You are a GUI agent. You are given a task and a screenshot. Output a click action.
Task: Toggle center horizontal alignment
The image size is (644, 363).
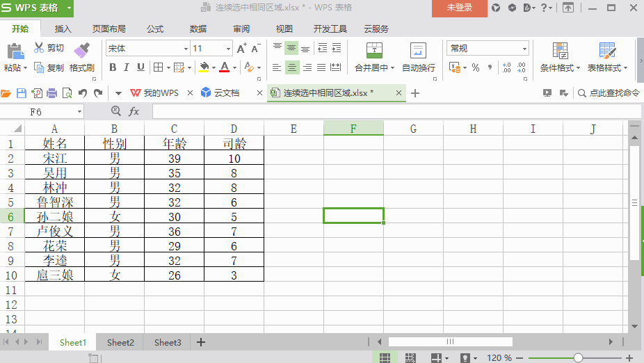(x=291, y=67)
